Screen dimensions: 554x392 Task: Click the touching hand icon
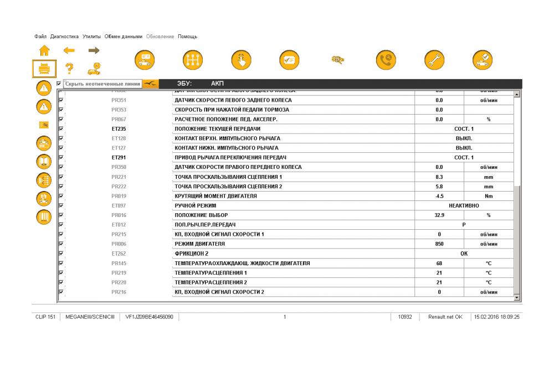click(241, 60)
